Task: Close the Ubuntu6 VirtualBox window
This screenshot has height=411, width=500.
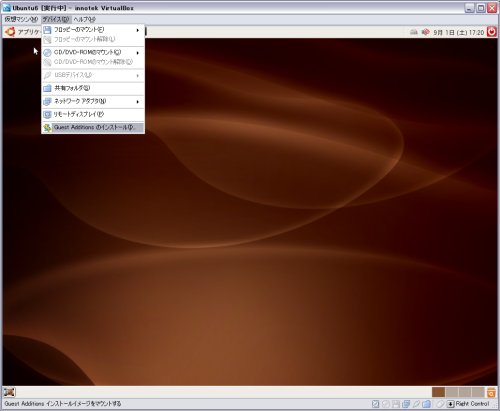Action: point(492,8)
